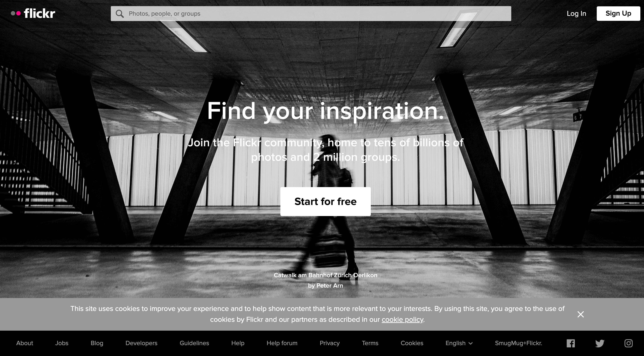Click the cookie notice close icon
Screen dimensions: 644x356
(x=580, y=314)
